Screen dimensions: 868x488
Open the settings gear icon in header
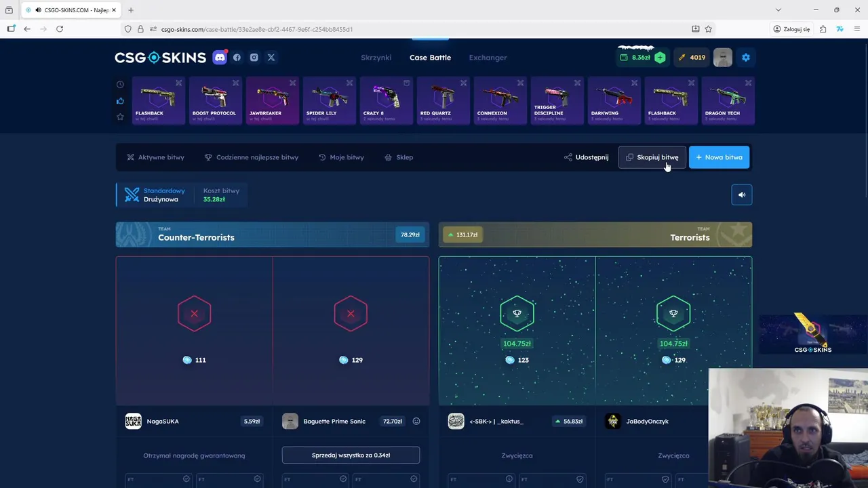coord(746,58)
